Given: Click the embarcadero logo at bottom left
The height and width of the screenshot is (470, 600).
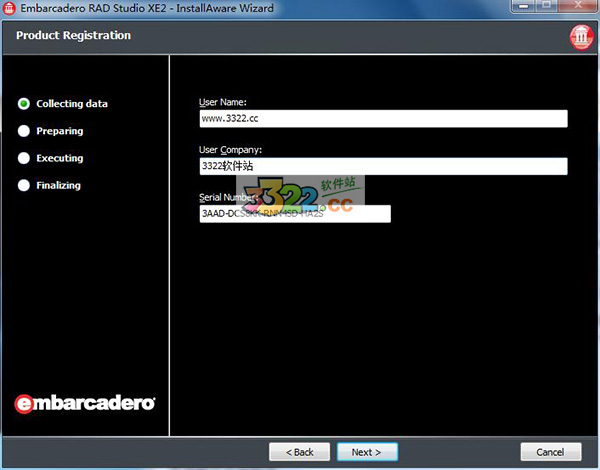Looking at the screenshot, I should pos(85,403).
